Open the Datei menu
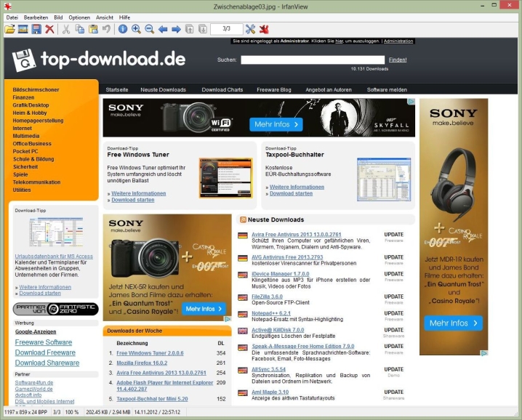 12,17
